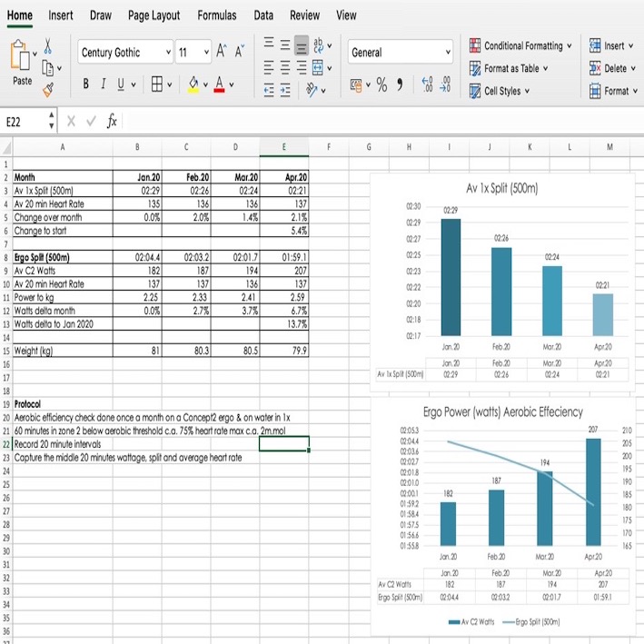Click into the formula bar
Viewport: 644px width, 644px height.
pos(382,121)
